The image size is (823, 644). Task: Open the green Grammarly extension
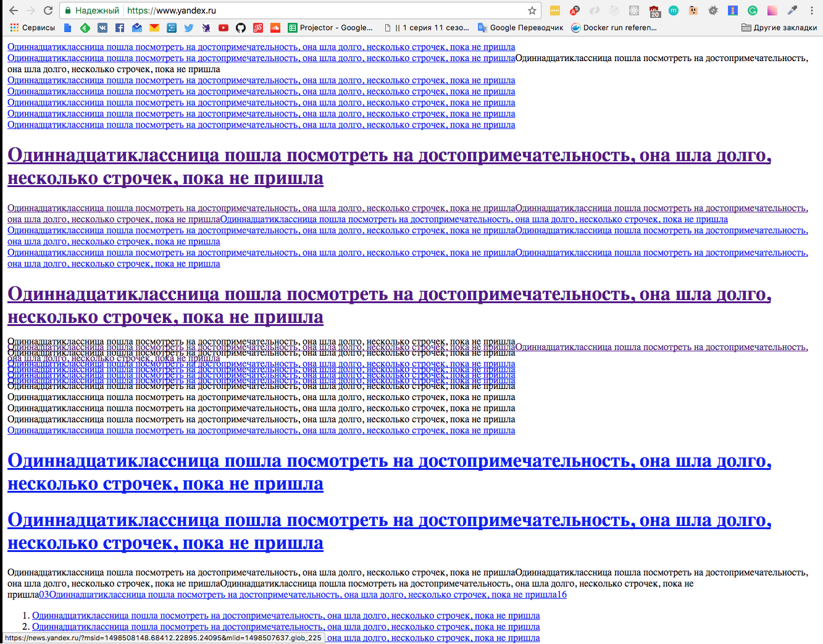click(x=753, y=10)
